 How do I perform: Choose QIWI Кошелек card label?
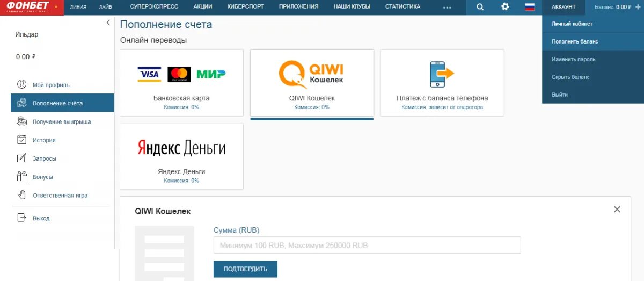click(x=312, y=98)
